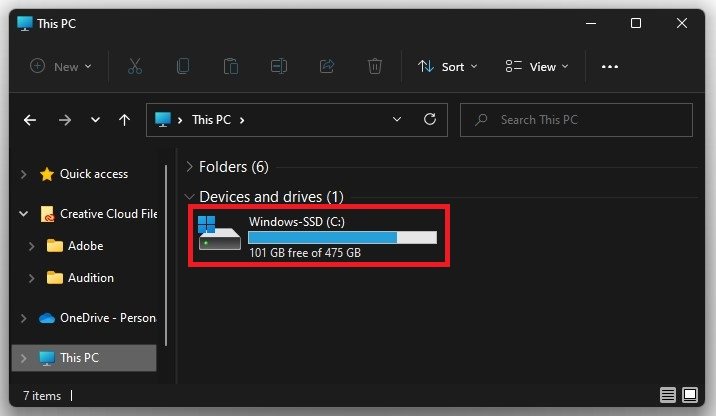Expand the Folders (6) group
716x416 pixels.
190,167
